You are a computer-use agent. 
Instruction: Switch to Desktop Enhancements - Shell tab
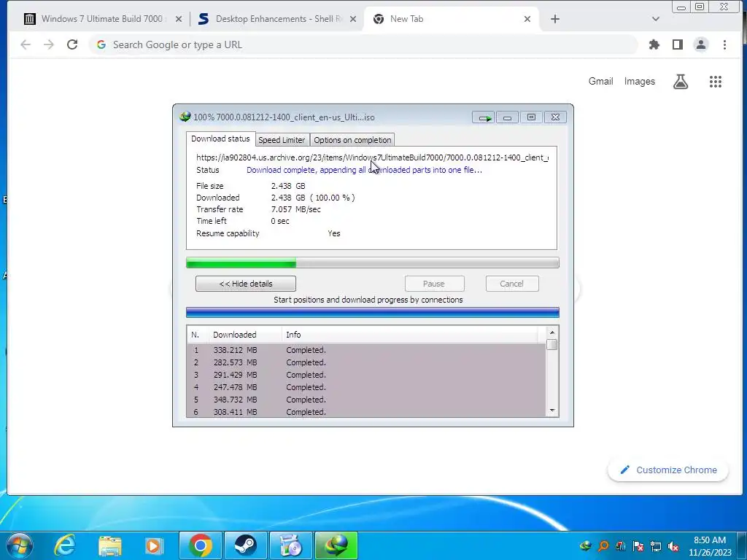(279, 19)
